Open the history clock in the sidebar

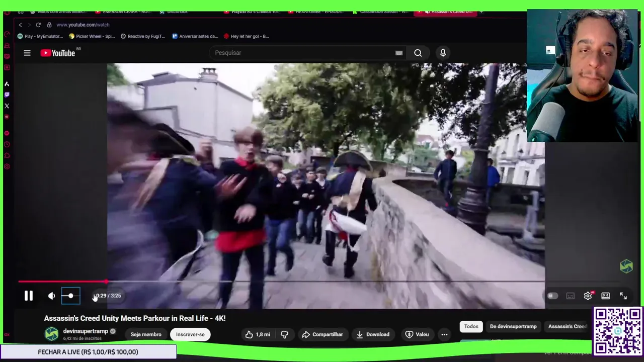[x=7, y=144]
